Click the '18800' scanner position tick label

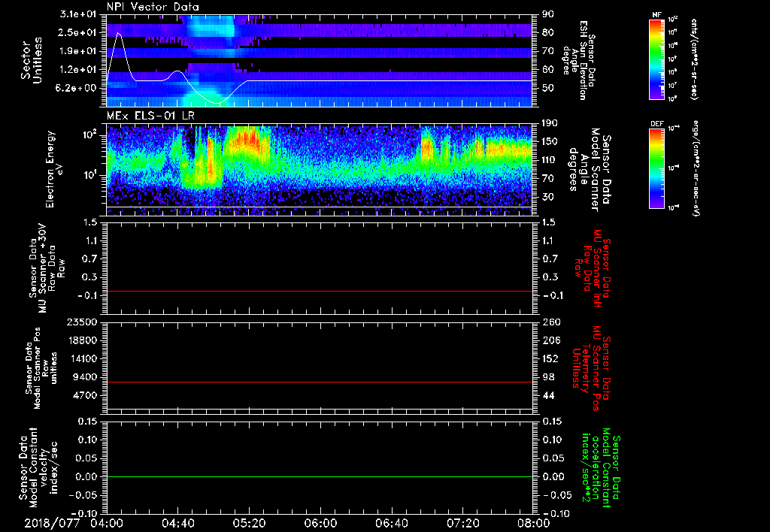coord(81,340)
